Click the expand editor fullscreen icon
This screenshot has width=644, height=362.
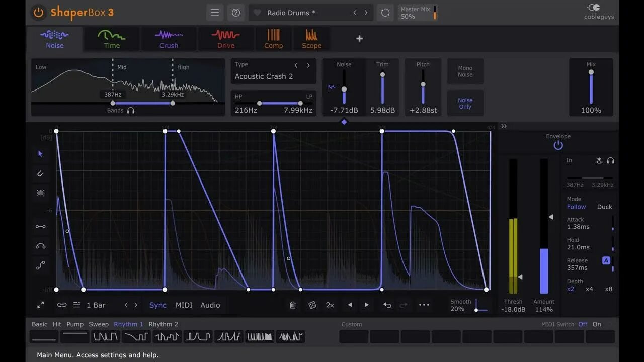pyautogui.click(x=41, y=305)
